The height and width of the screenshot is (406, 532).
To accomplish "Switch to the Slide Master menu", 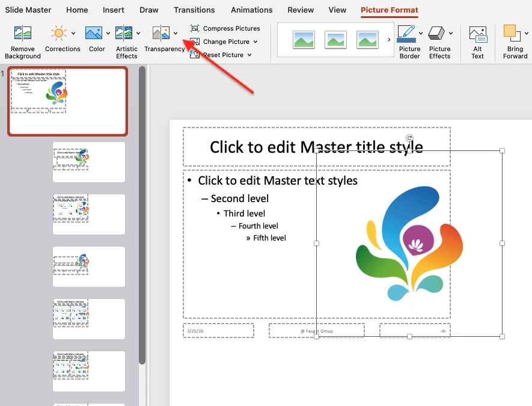I will click(28, 10).
